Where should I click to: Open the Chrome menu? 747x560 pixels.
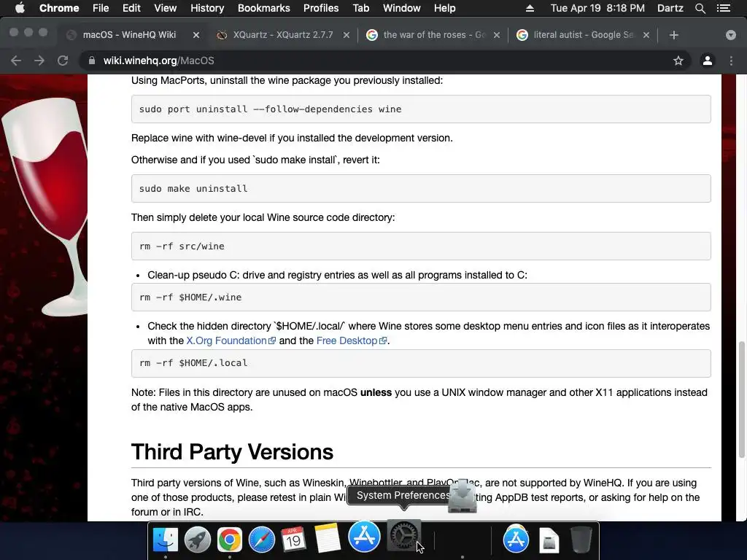[59, 8]
